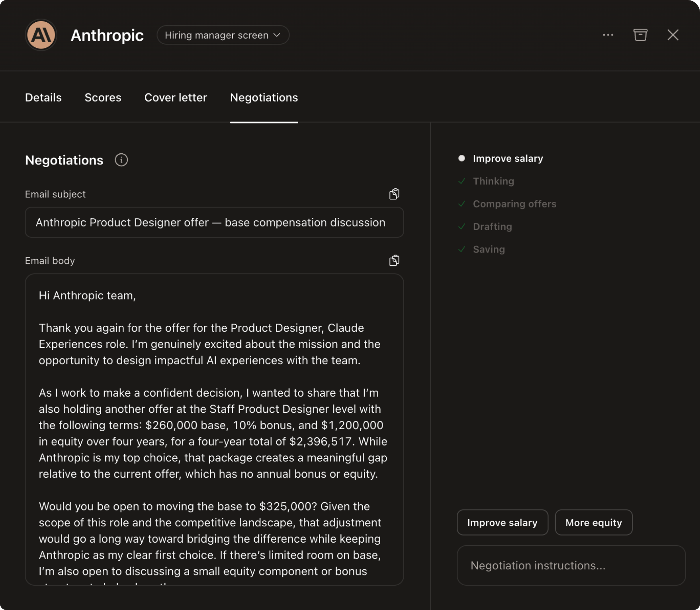Open the Cover letter tab
The height and width of the screenshot is (610, 700).
tap(176, 98)
